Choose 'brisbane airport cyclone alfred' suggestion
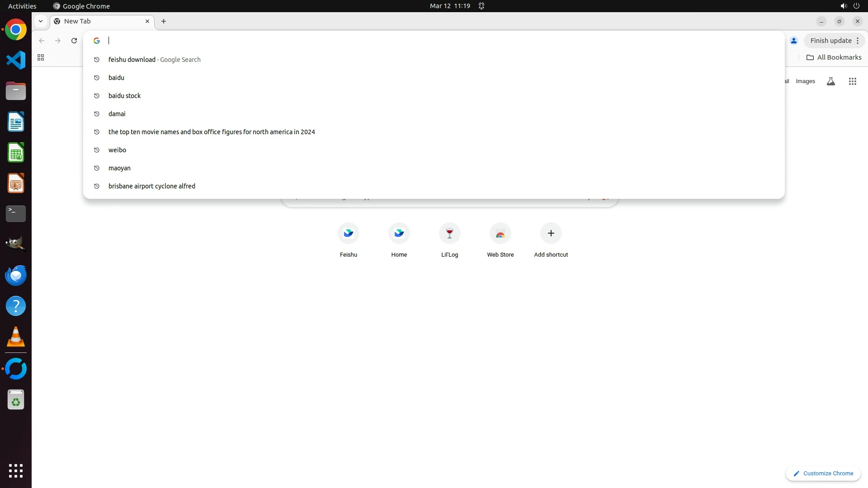 pos(151,186)
